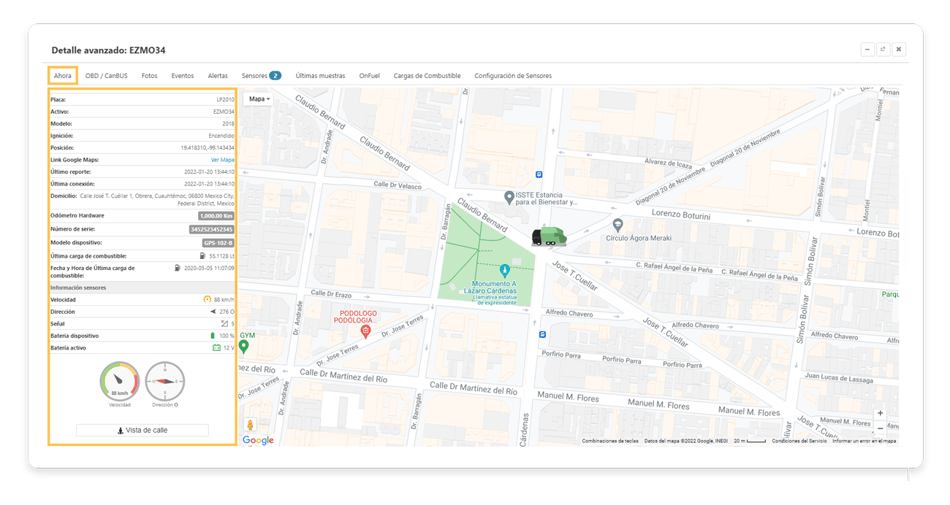
Task: Click the Velocidad speed gauge
Action: [x=120, y=381]
